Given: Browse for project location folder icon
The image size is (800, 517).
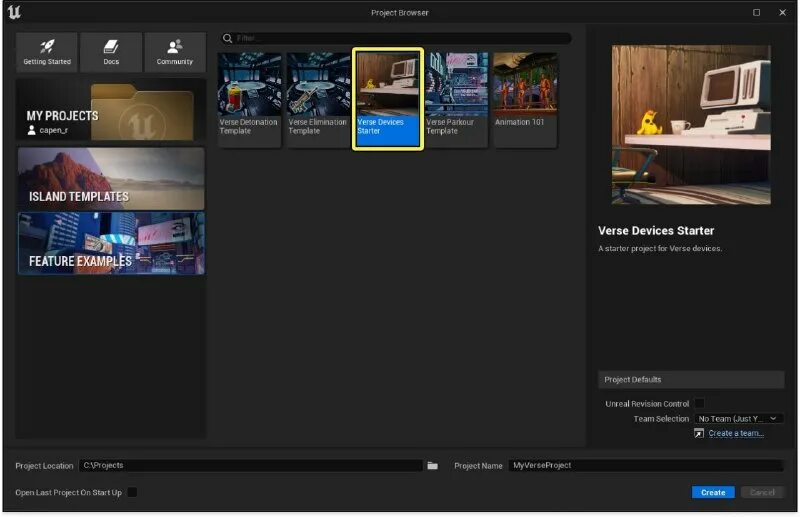Looking at the screenshot, I should [433, 465].
